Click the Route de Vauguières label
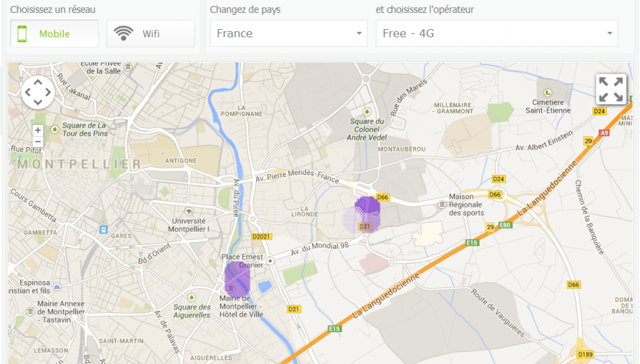This screenshot has height=364, width=640. click(x=499, y=313)
